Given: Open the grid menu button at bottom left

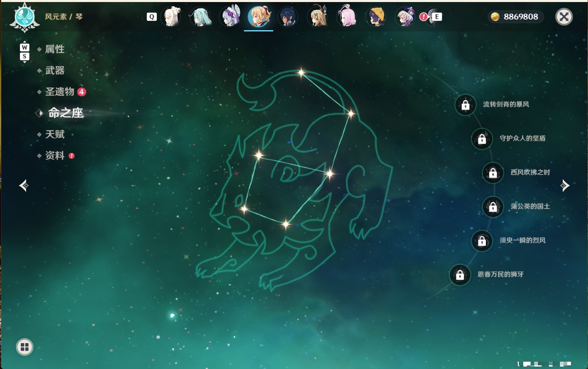Looking at the screenshot, I should tap(24, 347).
